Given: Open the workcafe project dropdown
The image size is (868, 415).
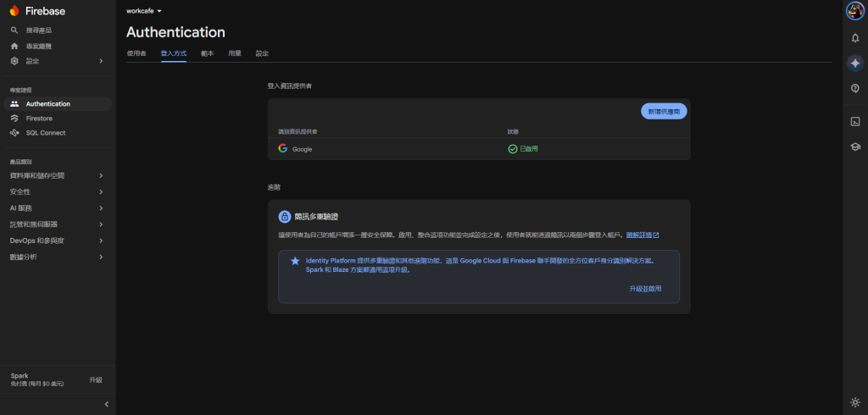Looking at the screenshot, I should [144, 11].
